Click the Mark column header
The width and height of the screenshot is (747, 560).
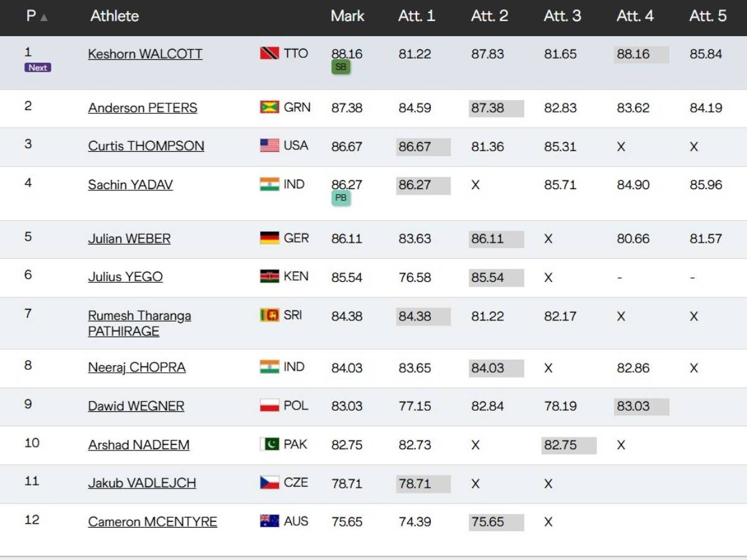(347, 16)
